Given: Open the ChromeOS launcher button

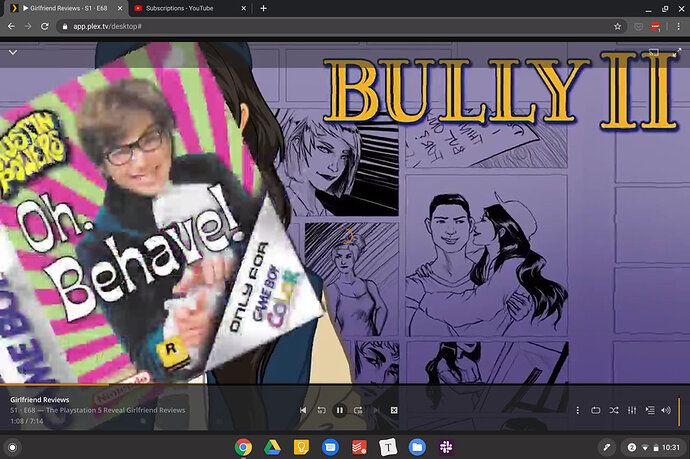Looking at the screenshot, I should tap(13, 448).
